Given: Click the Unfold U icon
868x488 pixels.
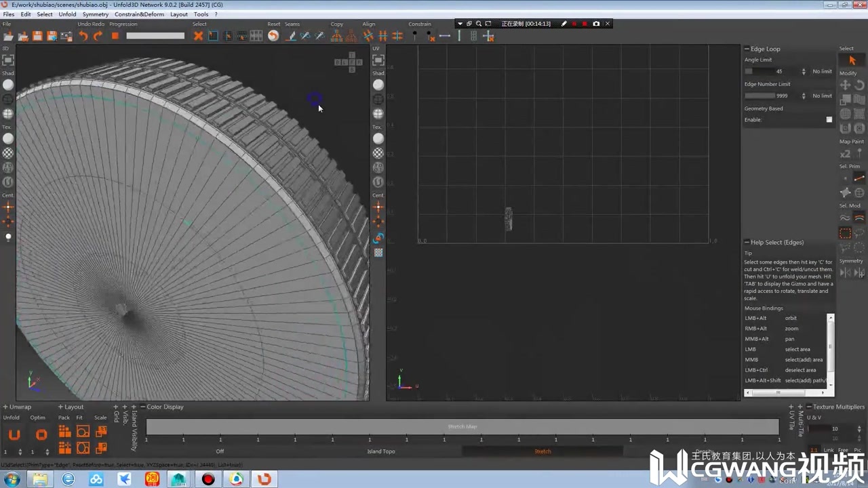Looking at the screenshot, I should (14, 434).
